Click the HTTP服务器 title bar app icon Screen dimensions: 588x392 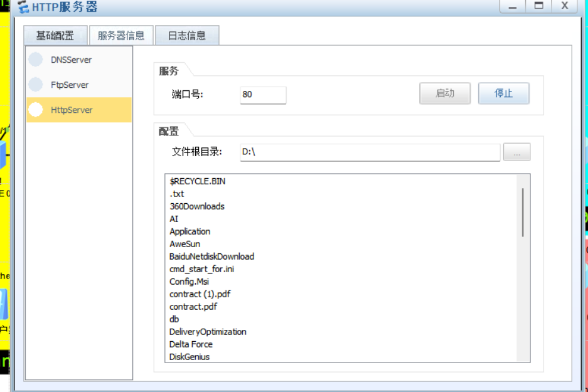(23, 7)
